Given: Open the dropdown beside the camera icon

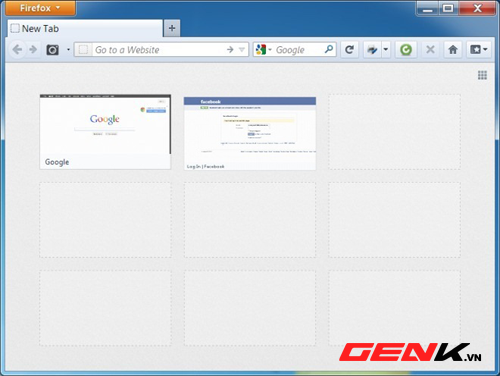Looking at the screenshot, I should [68, 50].
